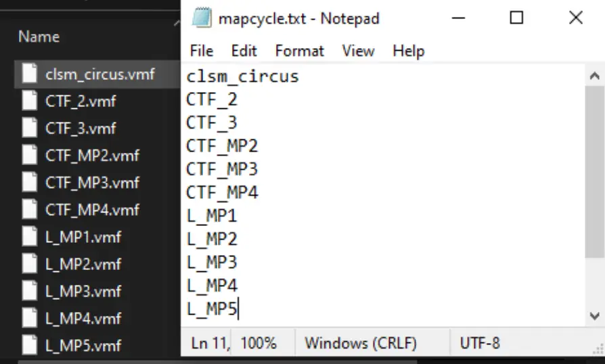Open the Edit menu
This screenshot has height=364, width=605.
(x=244, y=51)
